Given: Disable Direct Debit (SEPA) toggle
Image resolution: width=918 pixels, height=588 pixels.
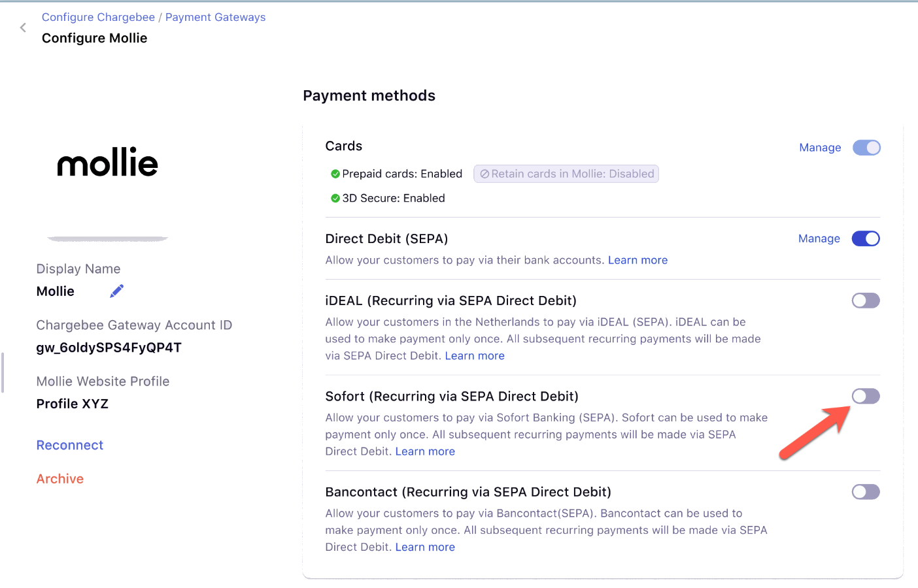Looking at the screenshot, I should (866, 238).
